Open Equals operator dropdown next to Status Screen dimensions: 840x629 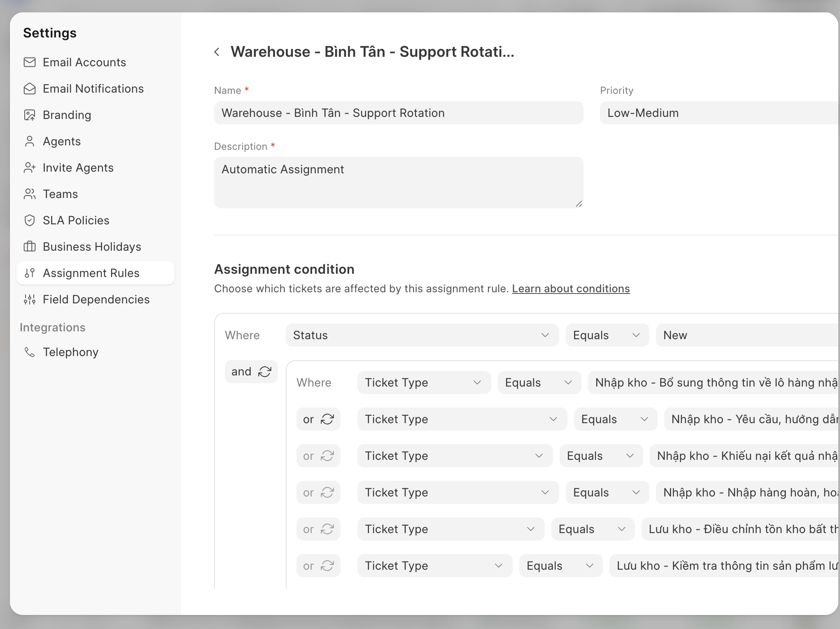pos(607,335)
